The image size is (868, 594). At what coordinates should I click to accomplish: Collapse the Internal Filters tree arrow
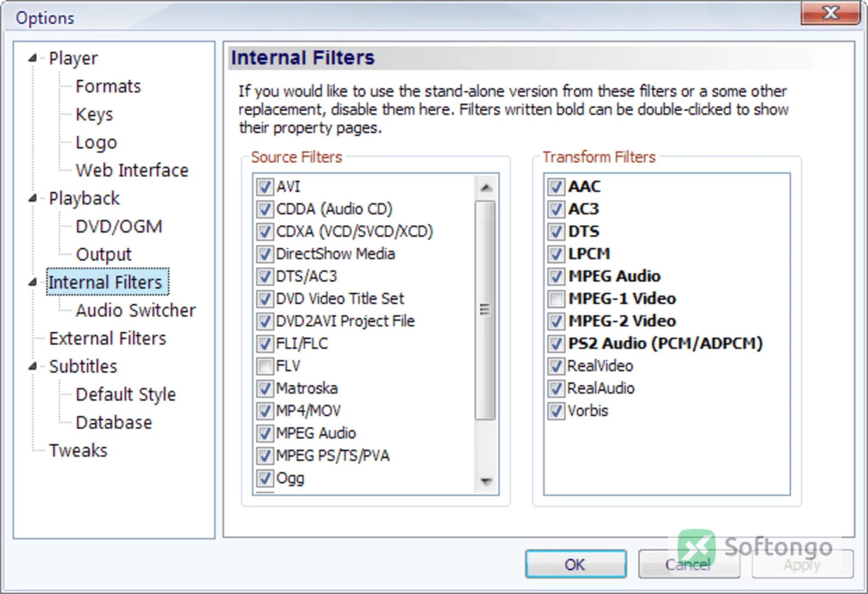(33, 283)
